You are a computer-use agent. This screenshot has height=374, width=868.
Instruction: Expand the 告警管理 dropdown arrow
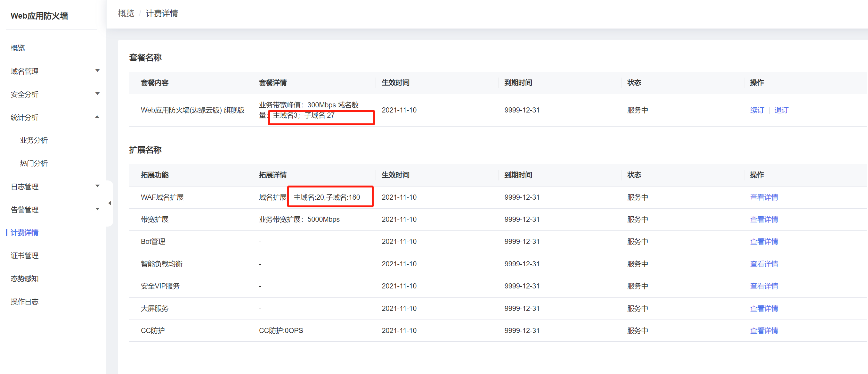click(97, 209)
